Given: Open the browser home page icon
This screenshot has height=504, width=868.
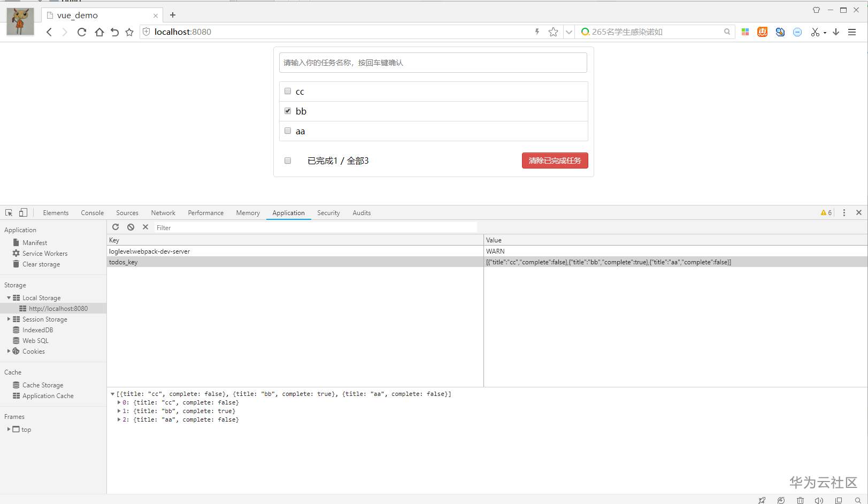Looking at the screenshot, I should (99, 32).
